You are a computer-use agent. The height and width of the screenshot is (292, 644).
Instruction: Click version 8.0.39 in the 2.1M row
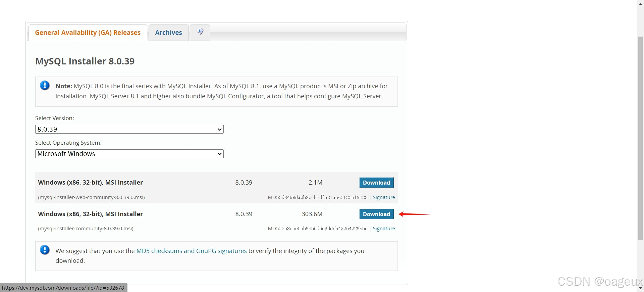244,183
